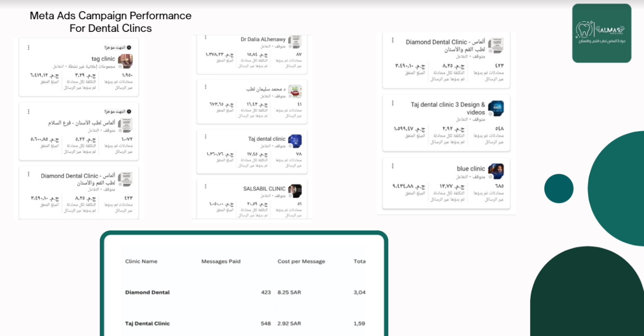Click the د محمد سليمان لطب page thumbnail
Screen dimensions: 644x336
pyautogui.click(x=295, y=91)
